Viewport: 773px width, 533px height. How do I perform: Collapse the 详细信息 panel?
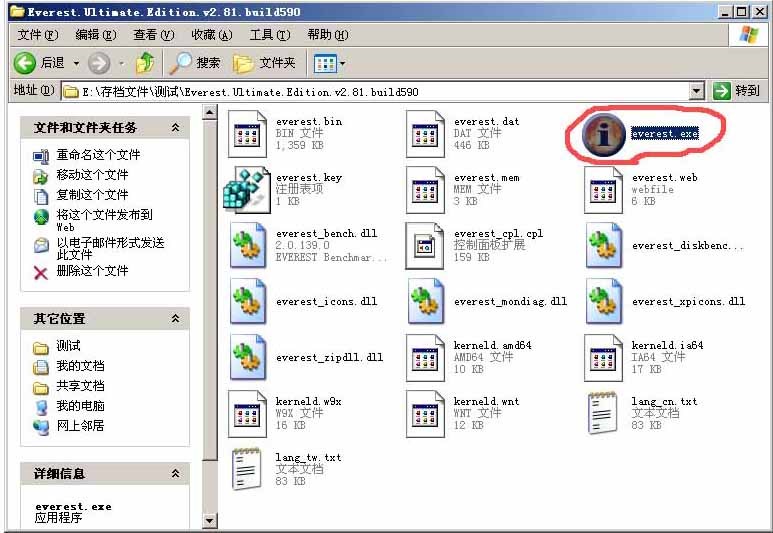click(175, 474)
